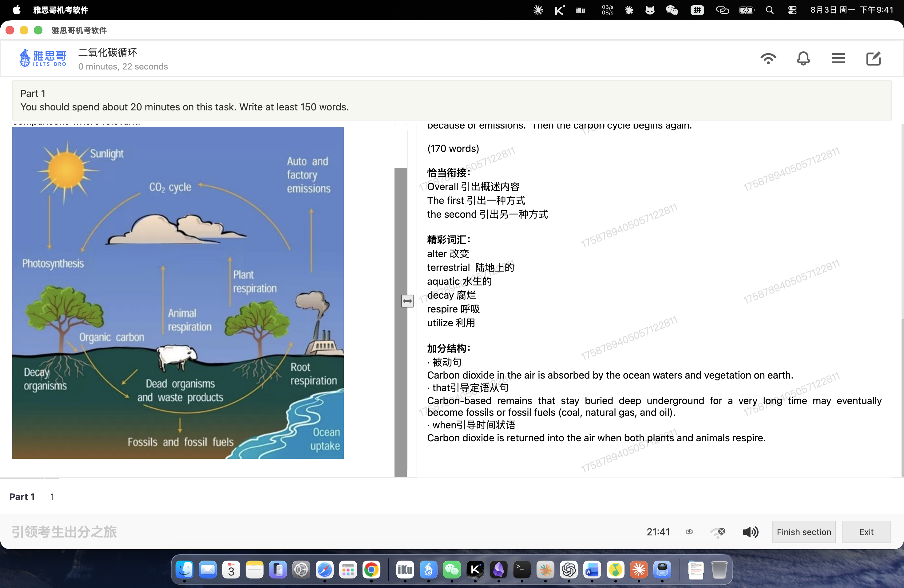Select the Part 1 tab at bottom

22,496
